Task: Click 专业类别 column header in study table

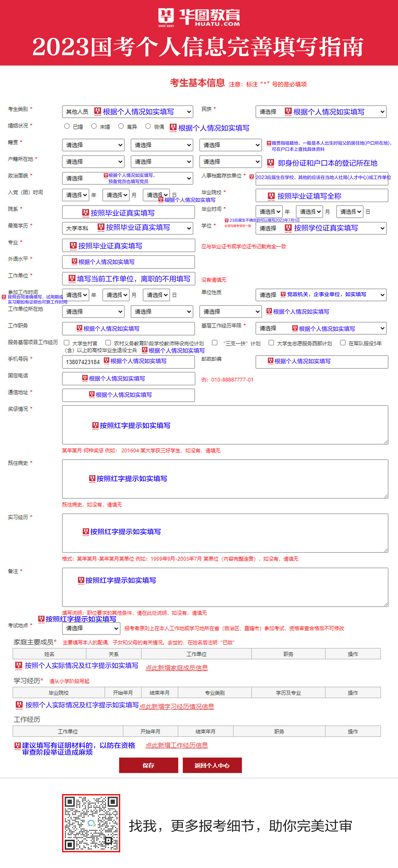Action: click(215, 693)
